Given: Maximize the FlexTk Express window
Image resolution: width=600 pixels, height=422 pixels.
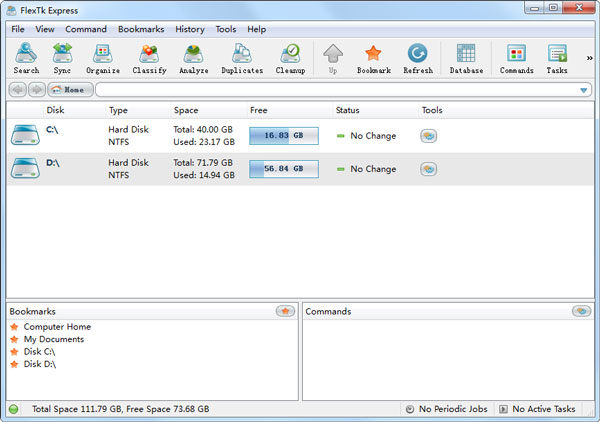Looking at the screenshot, I should pyautogui.click(x=553, y=8).
